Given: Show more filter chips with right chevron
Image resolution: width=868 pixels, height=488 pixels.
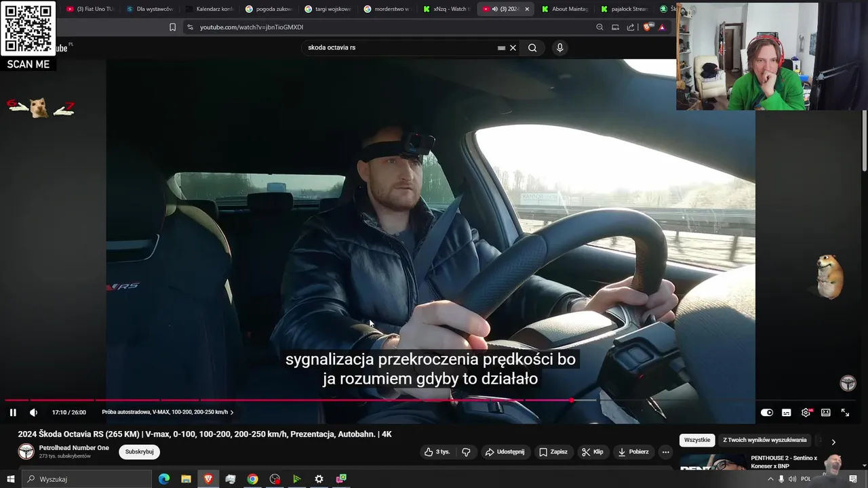Looking at the screenshot, I should coord(833,442).
